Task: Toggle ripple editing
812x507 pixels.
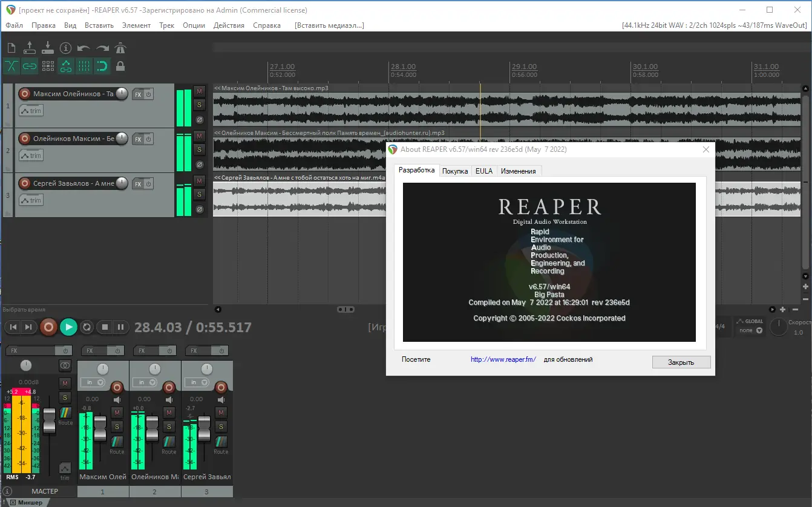Action: [48, 67]
